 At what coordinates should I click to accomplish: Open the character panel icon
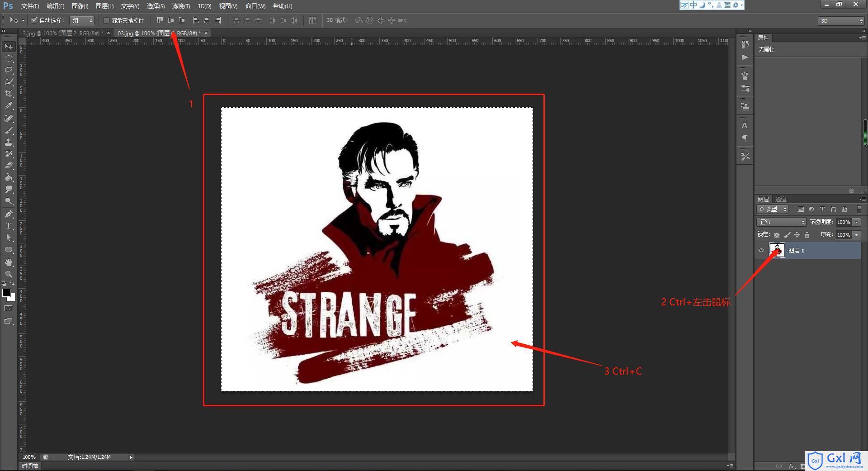click(745, 125)
